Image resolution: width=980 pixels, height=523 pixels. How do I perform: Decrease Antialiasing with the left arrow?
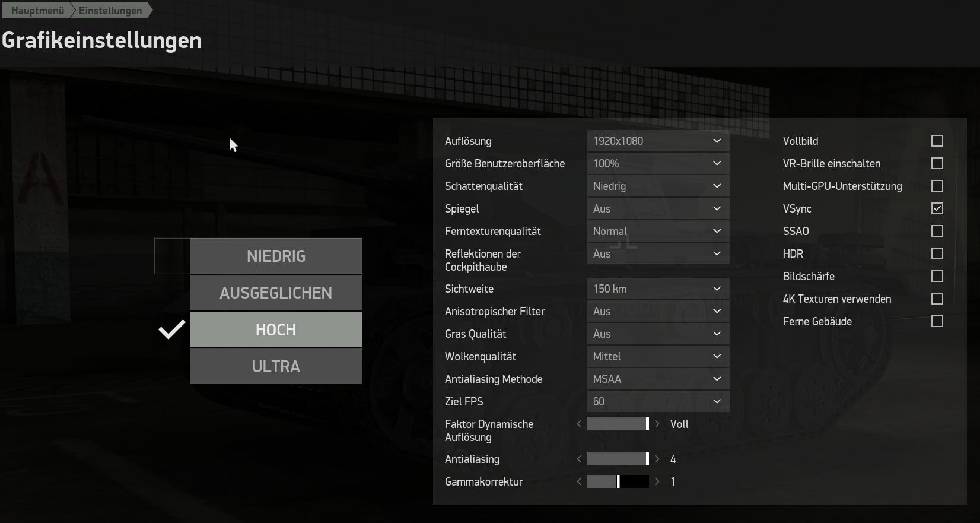click(579, 459)
